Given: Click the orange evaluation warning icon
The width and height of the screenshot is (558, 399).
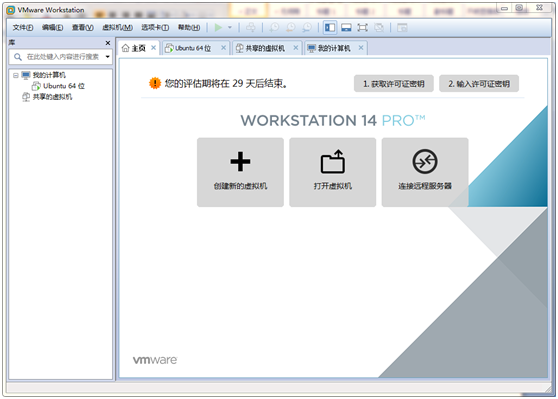Looking at the screenshot, I should 155,83.
